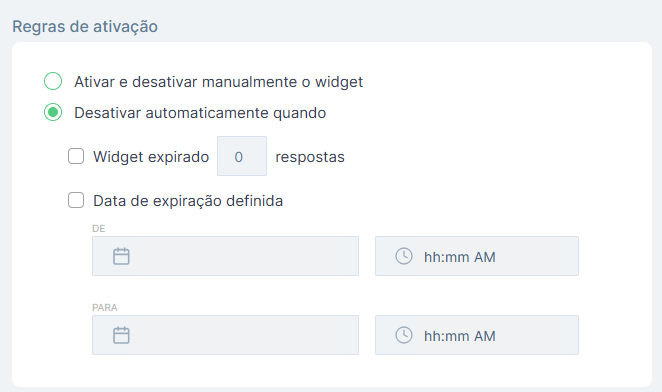Image resolution: width=662 pixels, height=392 pixels.
Task: Click the small 'PARA' field label
Action: (105, 308)
